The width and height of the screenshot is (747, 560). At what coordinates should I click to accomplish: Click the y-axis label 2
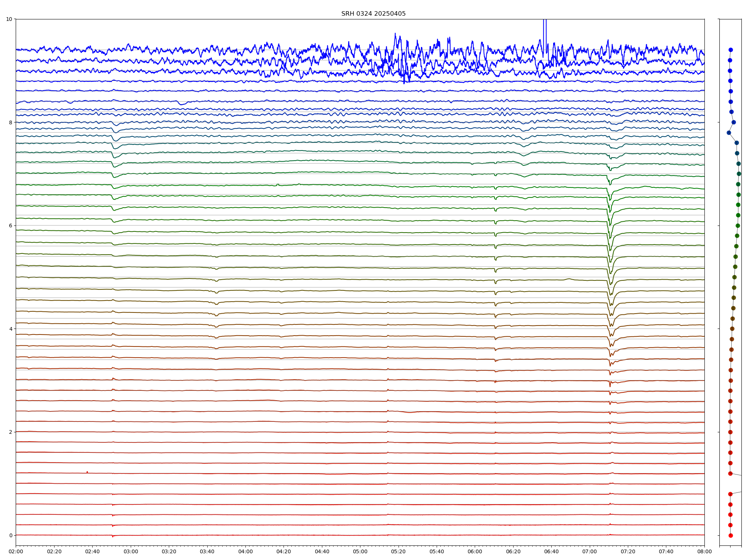click(x=11, y=432)
